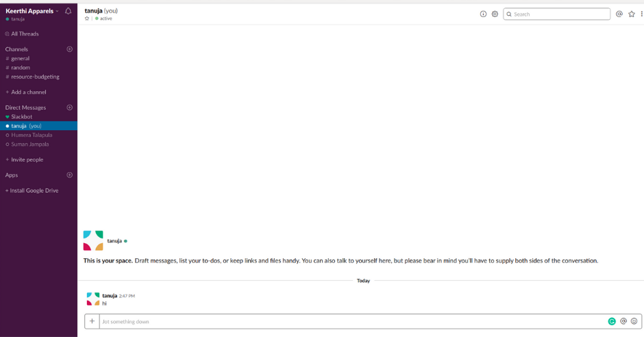Add a channel via Channels plus icon
Image resolution: width=644 pixels, height=337 pixels.
point(69,49)
